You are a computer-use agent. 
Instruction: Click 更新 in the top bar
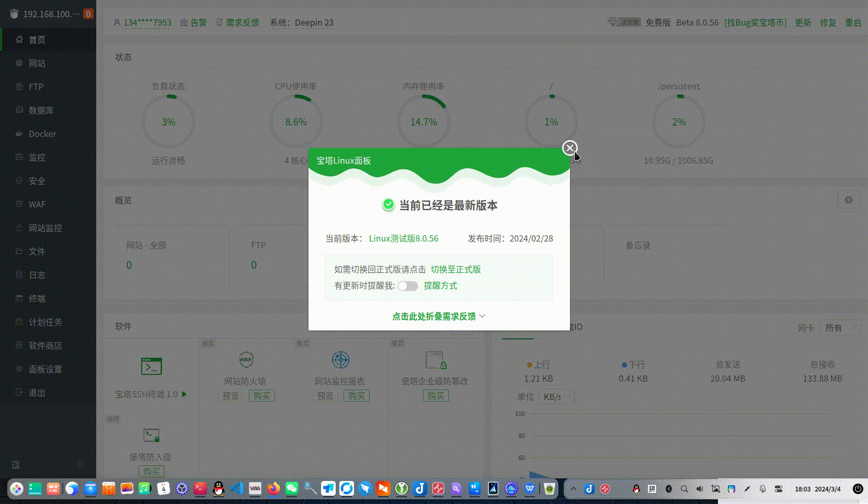click(x=803, y=22)
